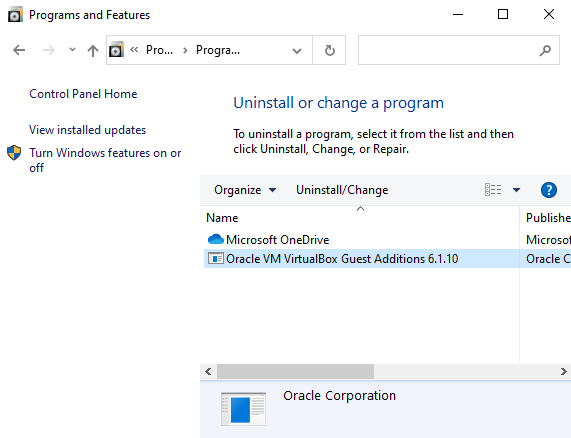Open Help with the question mark icon
This screenshot has width=571, height=438.
(549, 190)
